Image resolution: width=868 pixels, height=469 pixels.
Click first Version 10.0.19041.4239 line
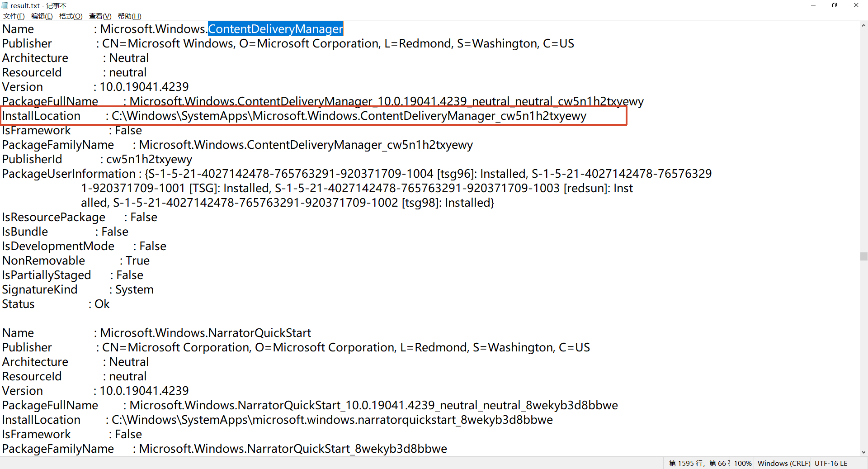pyautogui.click(x=95, y=87)
